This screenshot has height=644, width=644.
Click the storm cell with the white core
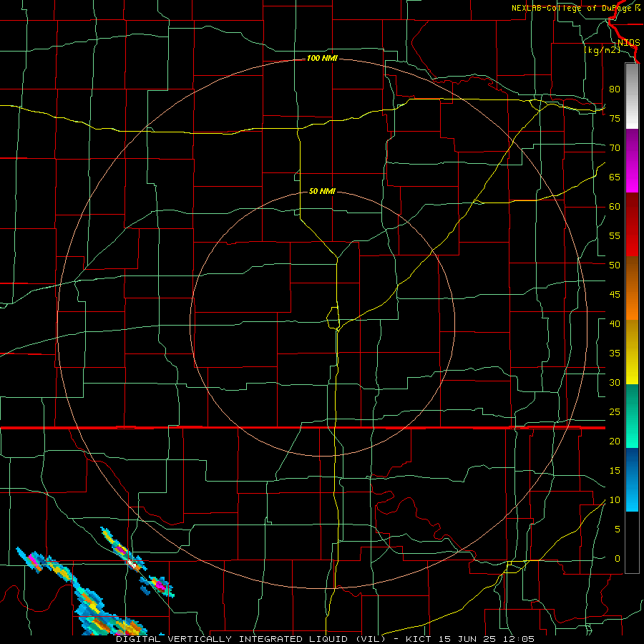click(132, 563)
